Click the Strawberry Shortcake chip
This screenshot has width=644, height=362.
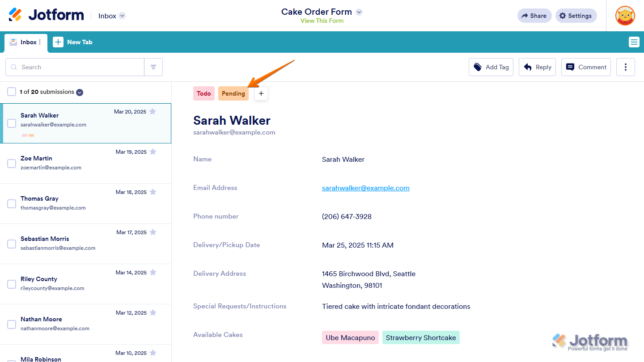(421, 337)
